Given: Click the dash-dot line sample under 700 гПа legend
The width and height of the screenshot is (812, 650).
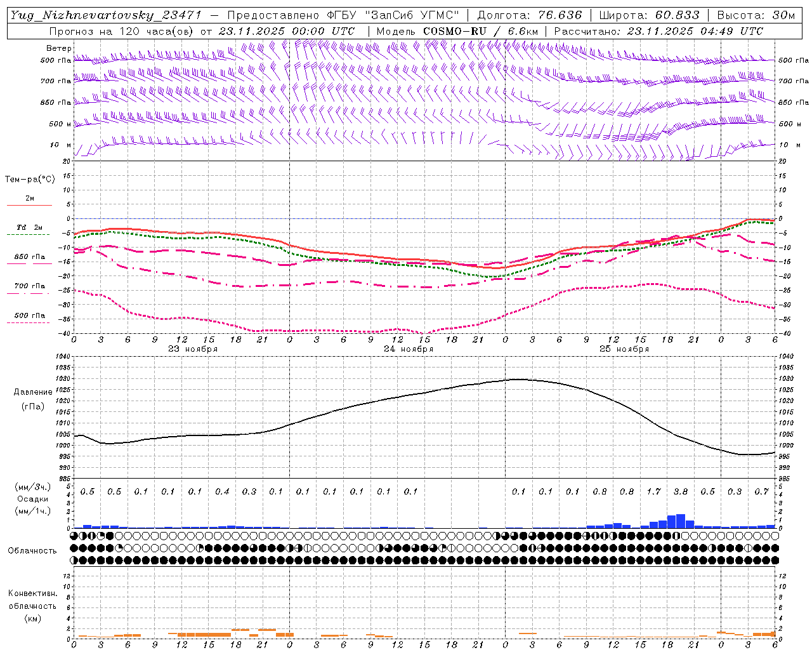Looking at the screenshot, I should [x=29, y=293].
